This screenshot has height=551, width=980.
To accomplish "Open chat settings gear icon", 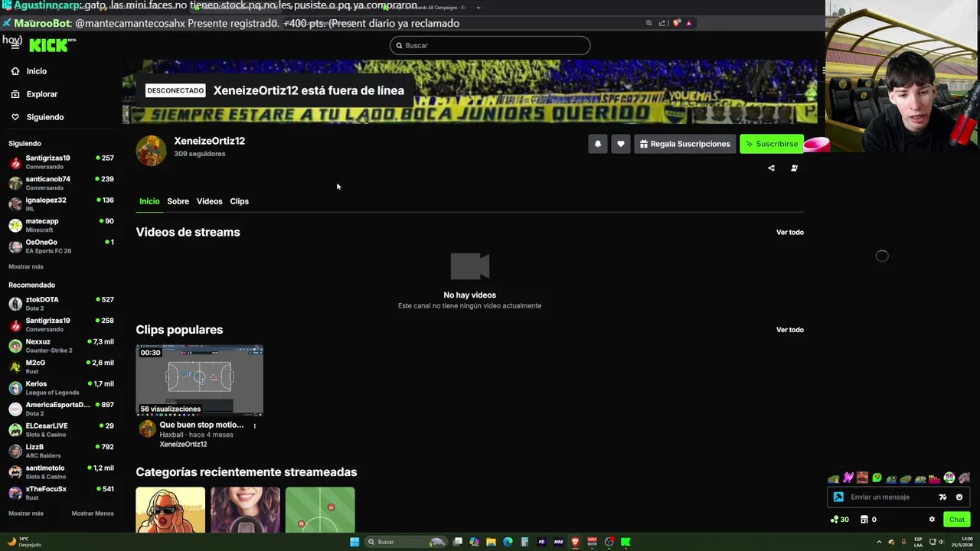I will click(932, 520).
